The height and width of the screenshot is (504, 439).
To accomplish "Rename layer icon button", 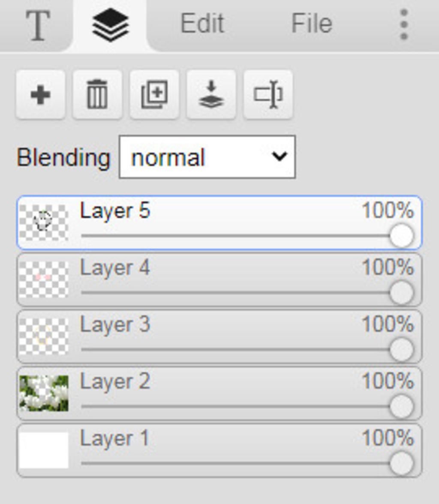I will 268,94.
